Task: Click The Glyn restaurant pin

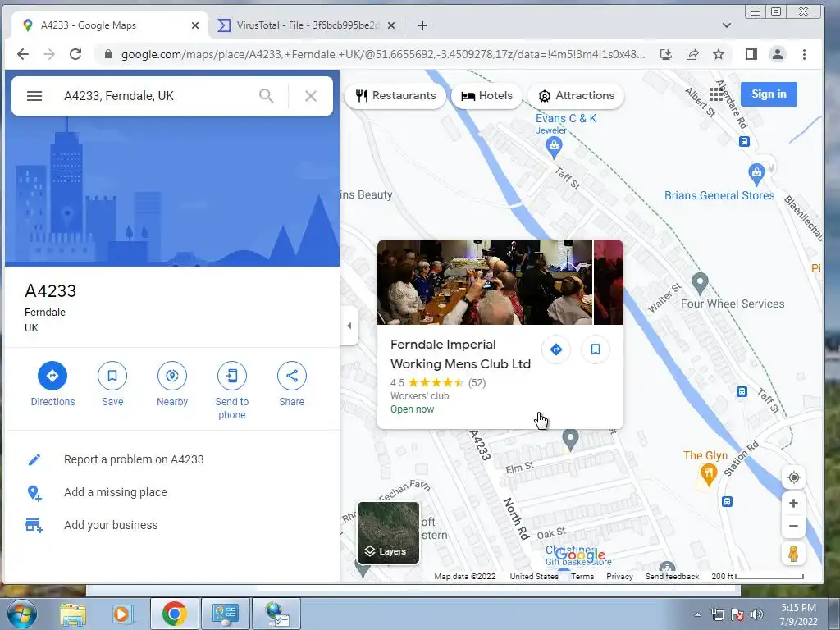Action: click(x=709, y=475)
